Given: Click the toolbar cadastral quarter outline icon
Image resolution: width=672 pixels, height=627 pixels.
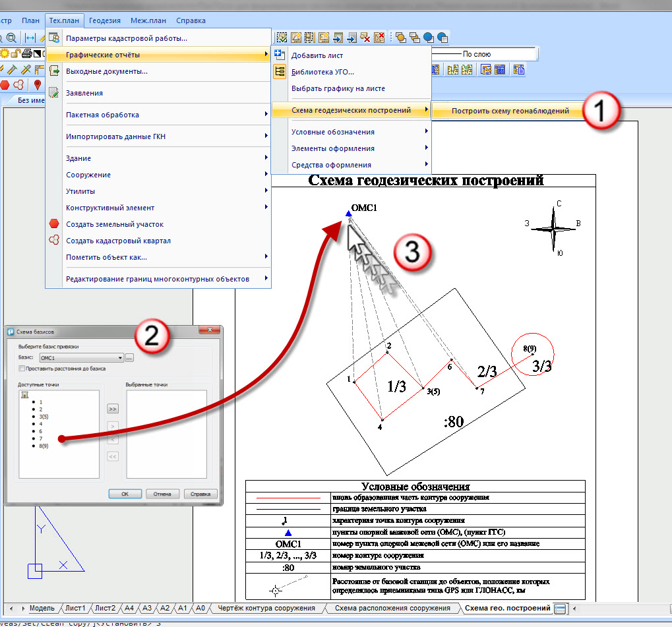Looking at the screenshot, I should pyautogui.click(x=18, y=85).
